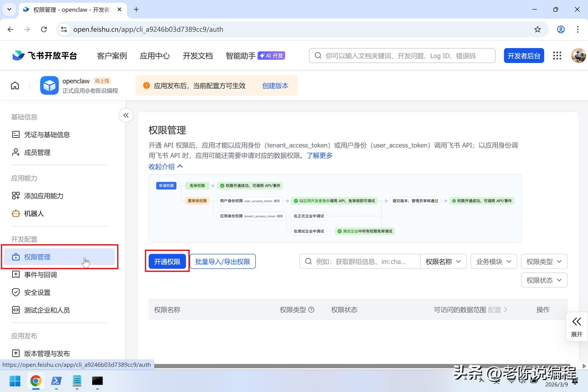The height and width of the screenshot is (392, 588).
Task: Expand the 展开 side panel
Action: pyautogui.click(x=577, y=326)
